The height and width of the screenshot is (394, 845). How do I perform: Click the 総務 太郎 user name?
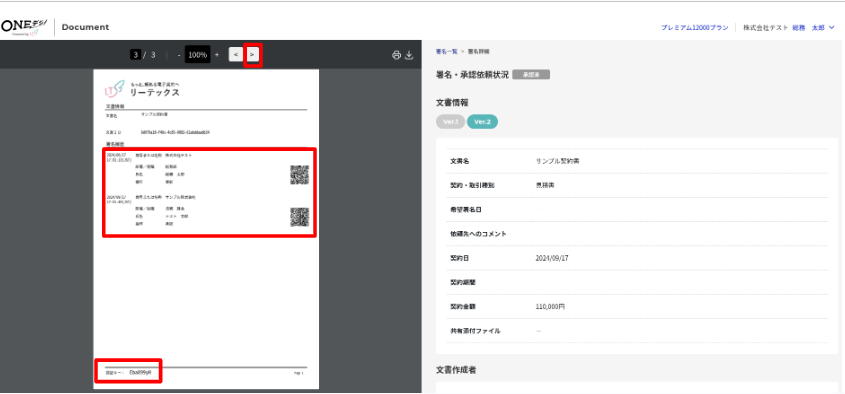pyautogui.click(x=808, y=27)
